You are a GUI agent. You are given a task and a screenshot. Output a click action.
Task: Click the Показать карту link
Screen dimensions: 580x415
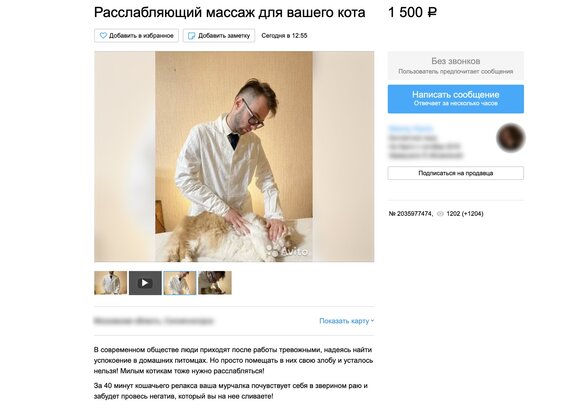[x=344, y=321]
